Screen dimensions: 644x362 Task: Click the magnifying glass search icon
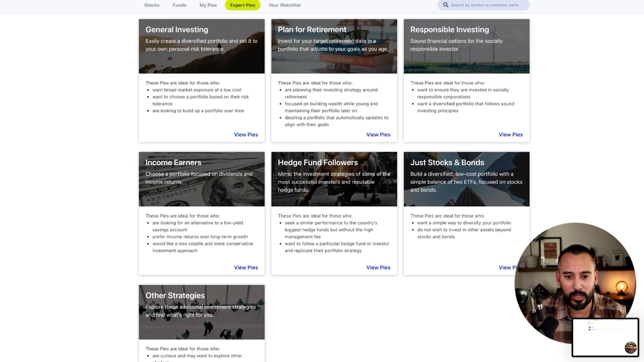[x=446, y=5]
